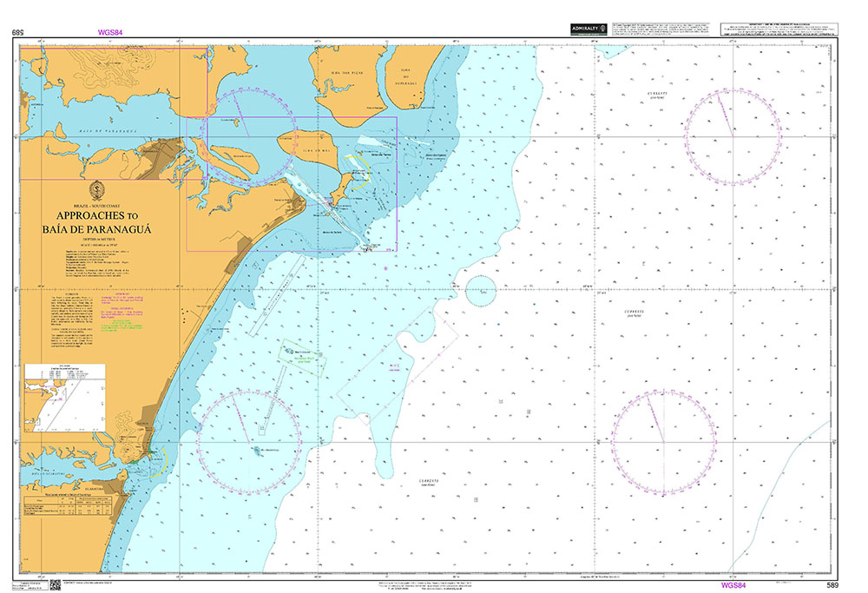The width and height of the screenshot is (868, 593).
Task: Click the green dashed marine reserve rectangle
Action: click(x=303, y=358)
